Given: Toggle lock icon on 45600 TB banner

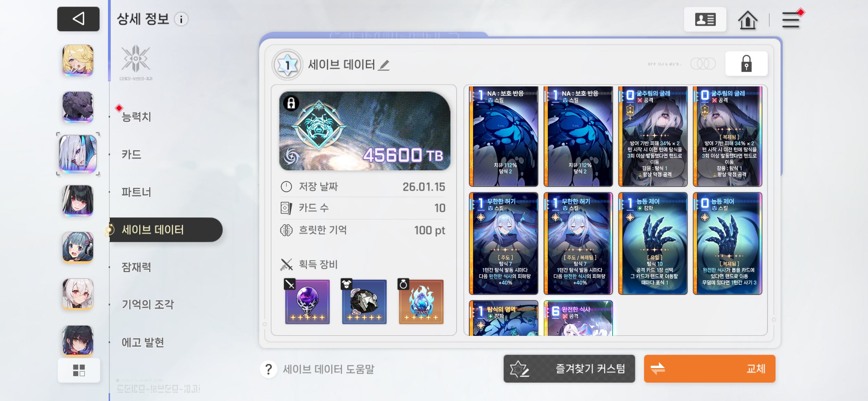Looking at the screenshot, I should click(x=291, y=103).
